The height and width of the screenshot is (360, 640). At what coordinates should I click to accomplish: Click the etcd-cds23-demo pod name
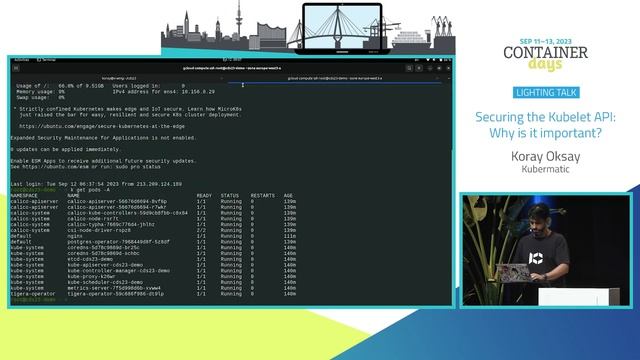coord(90,259)
